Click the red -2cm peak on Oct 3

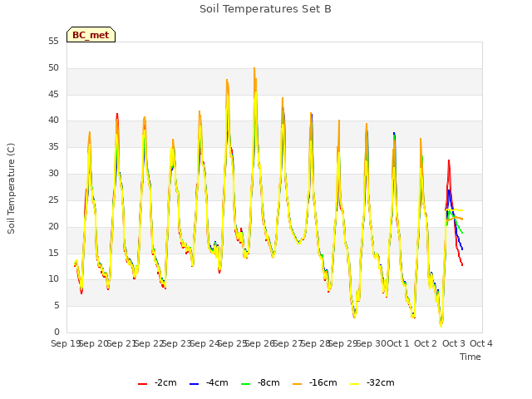449,160
